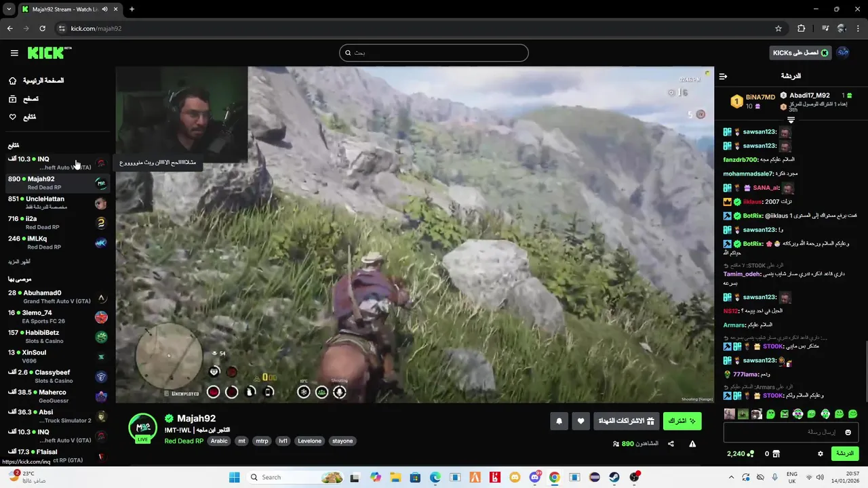
Task: Open Absi recommended channel
Action: (x=57, y=416)
